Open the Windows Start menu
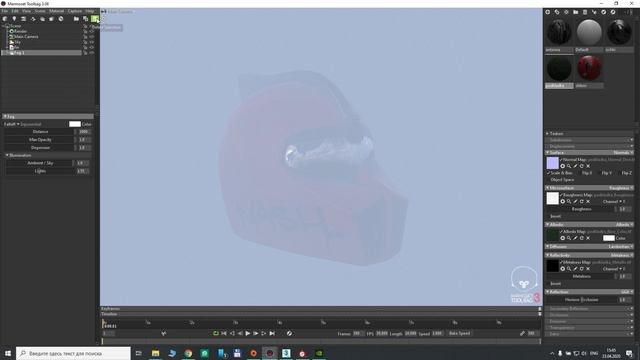The width and height of the screenshot is (640, 360). (x=8, y=353)
